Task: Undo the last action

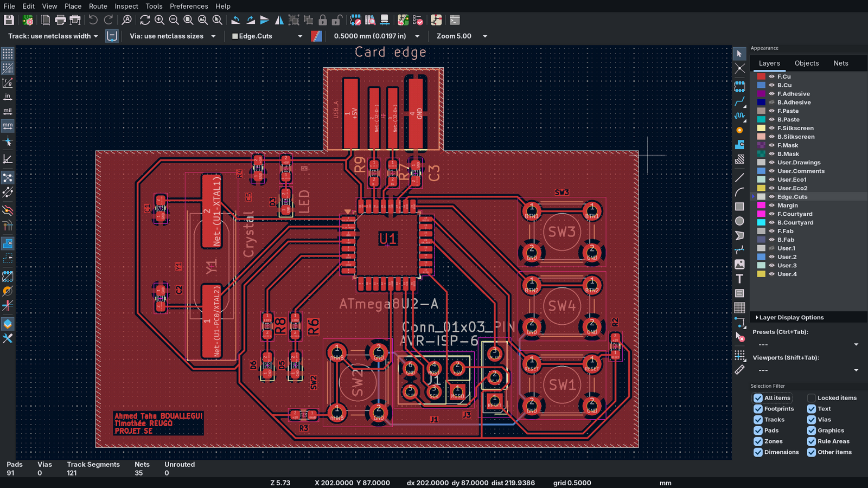Action: (92, 20)
